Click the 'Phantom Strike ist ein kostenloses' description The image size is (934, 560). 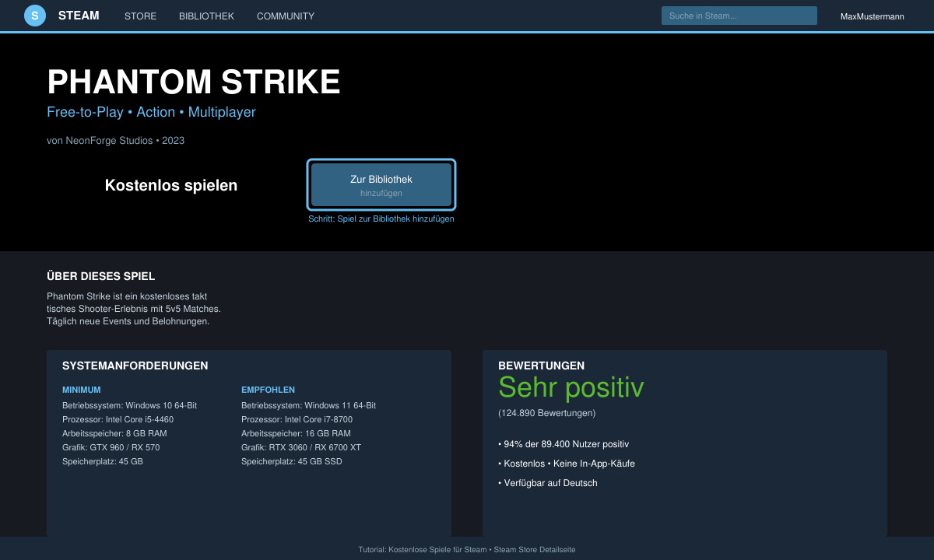click(x=134, y=309)
